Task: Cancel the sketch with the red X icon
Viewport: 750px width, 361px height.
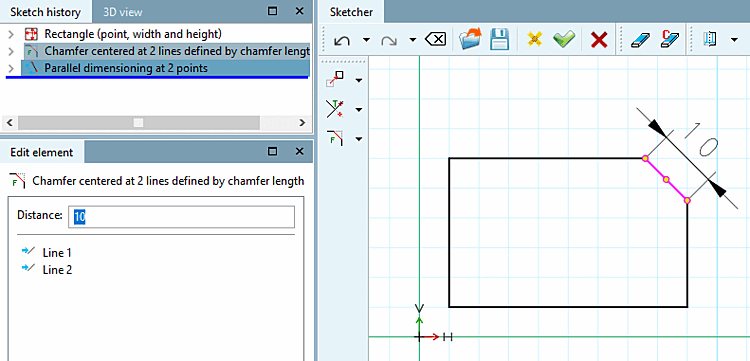Action: pyautogui.click(x=598, y=40)
